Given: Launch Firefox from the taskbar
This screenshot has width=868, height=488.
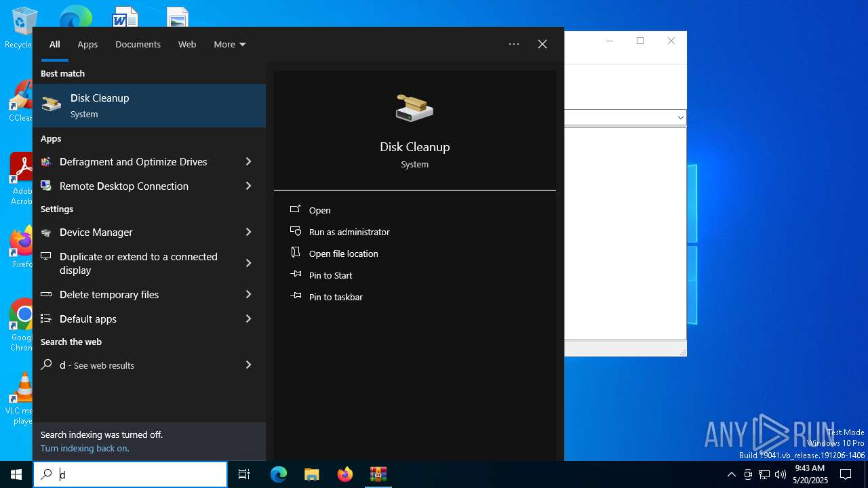Looking at the screenshot, I should 345,474.
